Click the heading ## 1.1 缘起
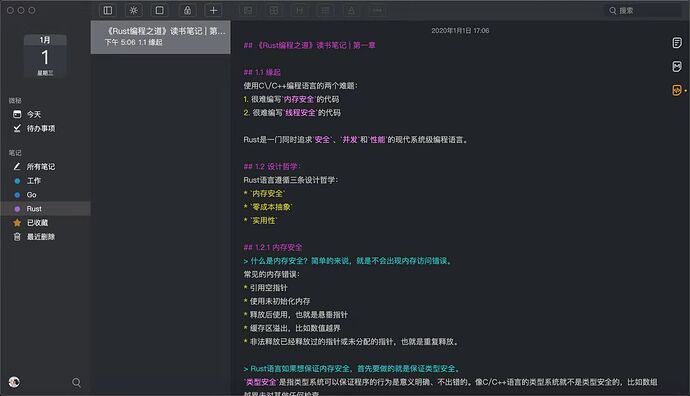The width and height of the screenshot is (690, 396). (x=262, y=72)
